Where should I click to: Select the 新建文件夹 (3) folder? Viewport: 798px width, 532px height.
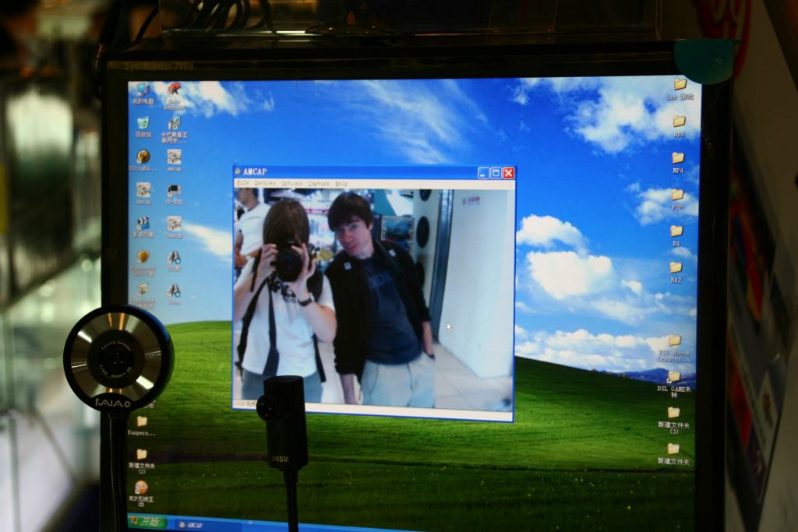tap(673, 420)
